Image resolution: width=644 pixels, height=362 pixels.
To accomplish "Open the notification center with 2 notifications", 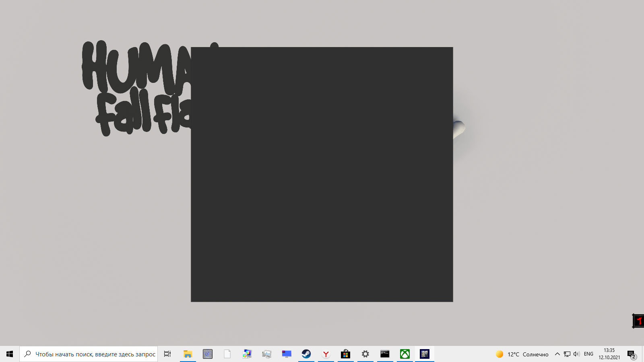I will click(632, 354).
